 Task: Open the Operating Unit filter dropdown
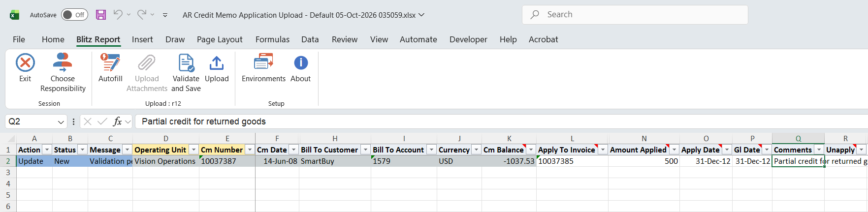coord(194,150)
